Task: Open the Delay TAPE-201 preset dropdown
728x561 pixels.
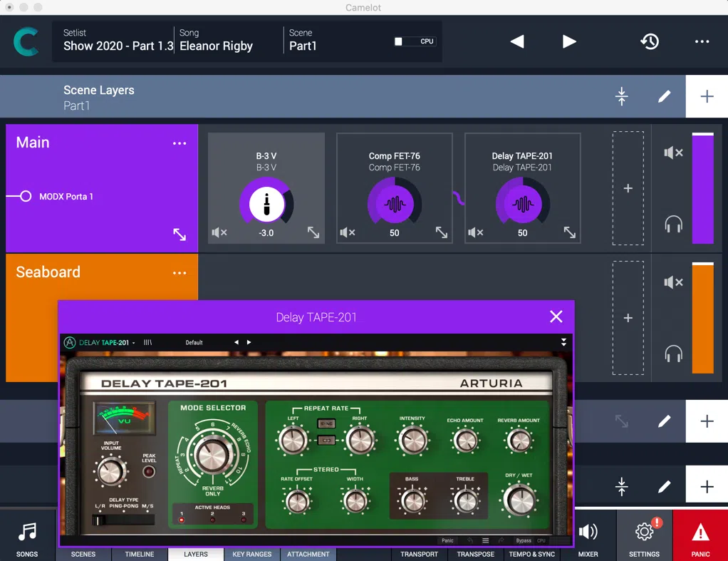Action: point(194,342)
